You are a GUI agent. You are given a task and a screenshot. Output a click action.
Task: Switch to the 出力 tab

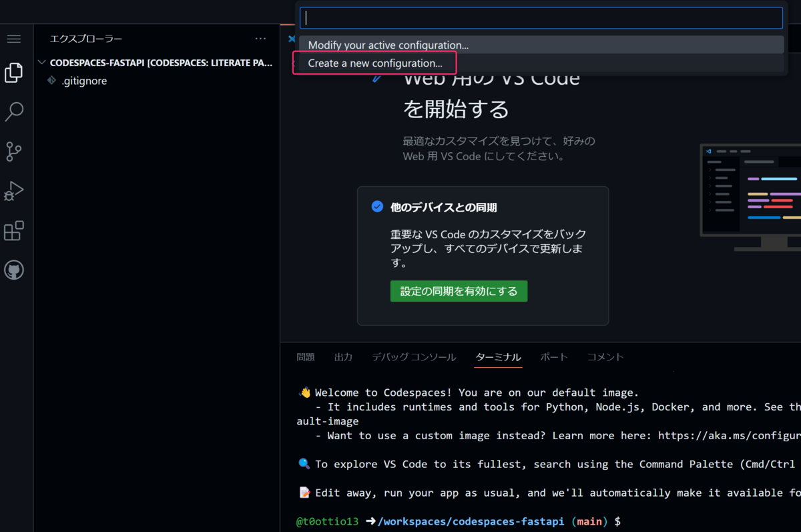click(x=343, y=356)
